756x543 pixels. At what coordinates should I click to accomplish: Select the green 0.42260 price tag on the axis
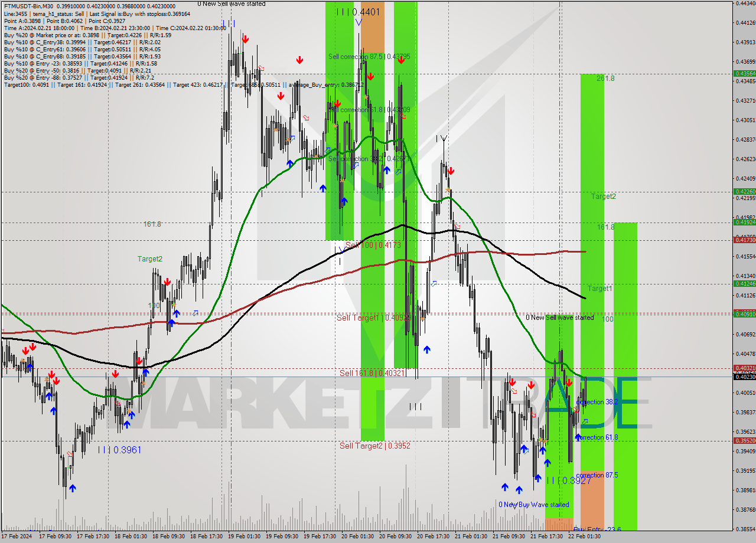[744, 192]
